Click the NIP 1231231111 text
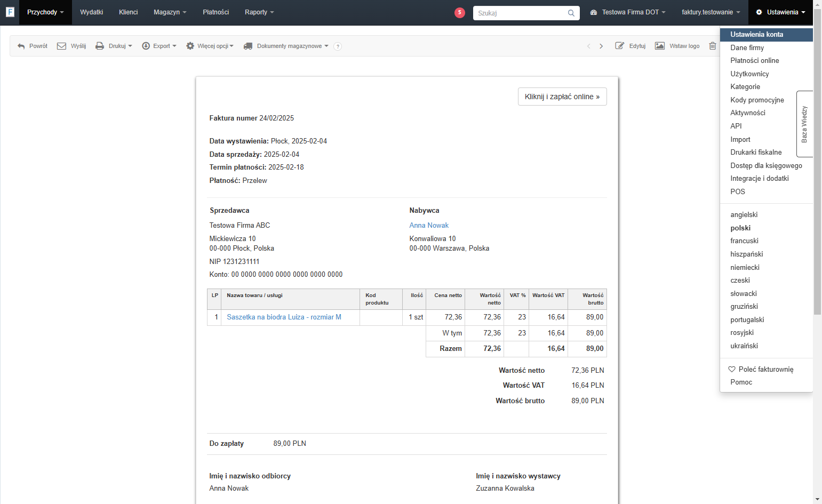The height and width of the screenshot is (504, 822). click(234, 262)
